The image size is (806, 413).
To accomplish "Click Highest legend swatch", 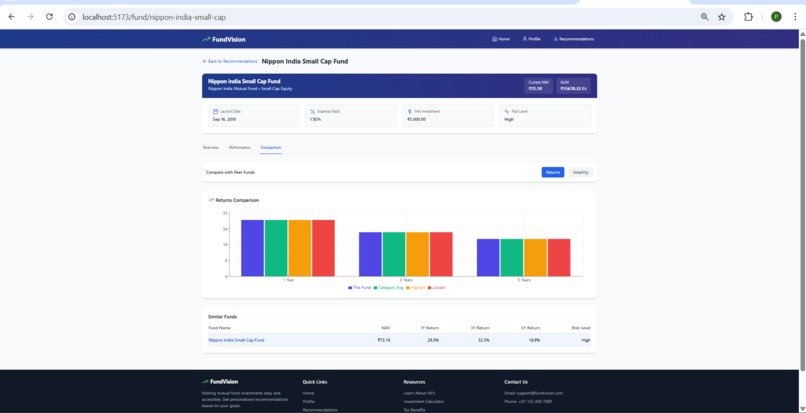I will pos(408,288).
